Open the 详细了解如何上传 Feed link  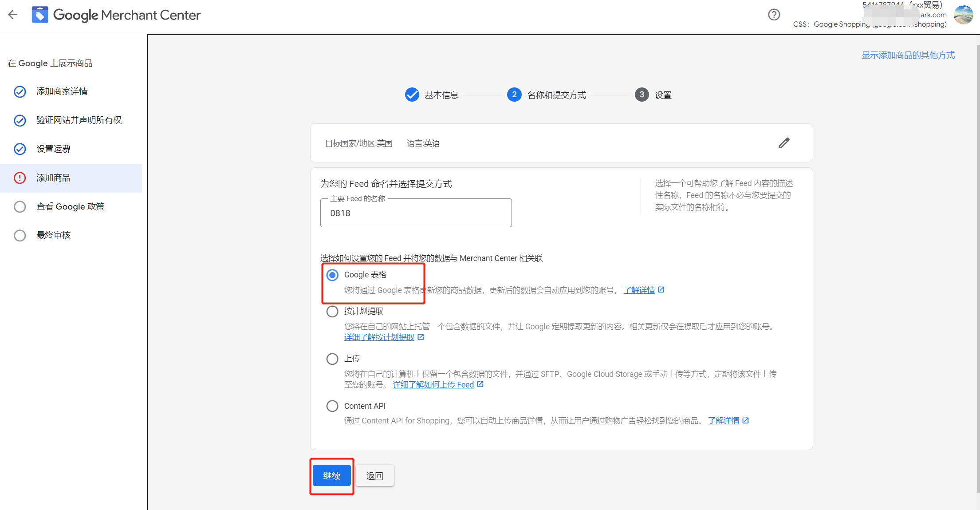(433, 385)
